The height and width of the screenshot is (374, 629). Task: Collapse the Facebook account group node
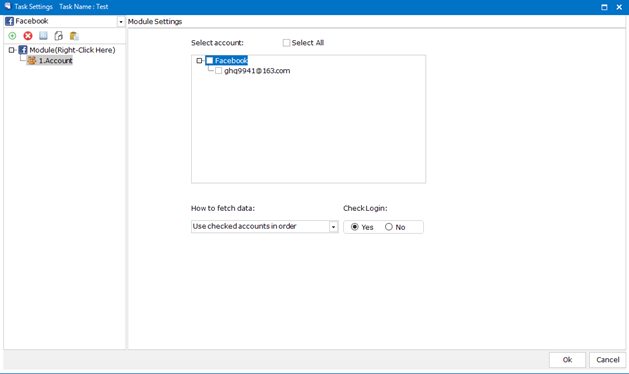(x=199, y=61)
